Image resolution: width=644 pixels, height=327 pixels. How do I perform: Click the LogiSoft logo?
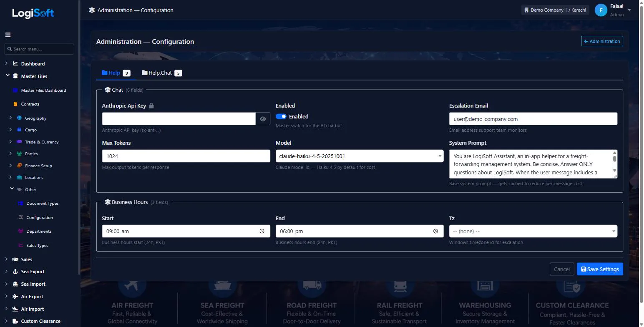pyautogui.click(x=33, y=13)
